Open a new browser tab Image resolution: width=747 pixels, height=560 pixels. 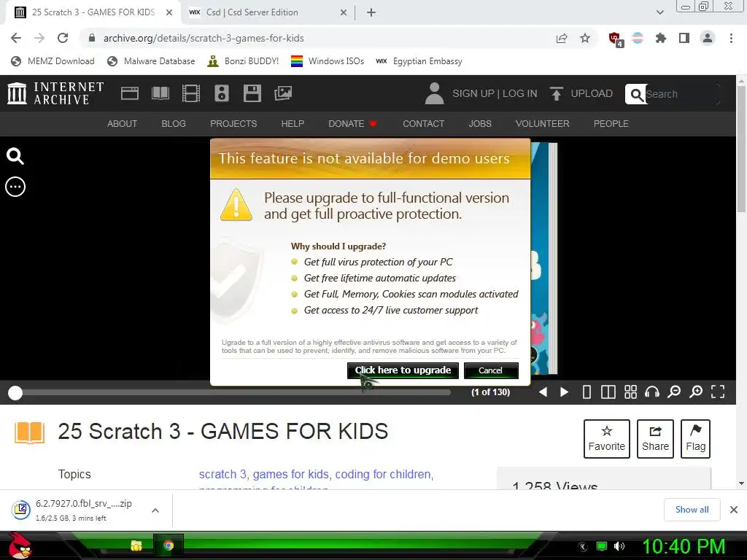point(371,12)
